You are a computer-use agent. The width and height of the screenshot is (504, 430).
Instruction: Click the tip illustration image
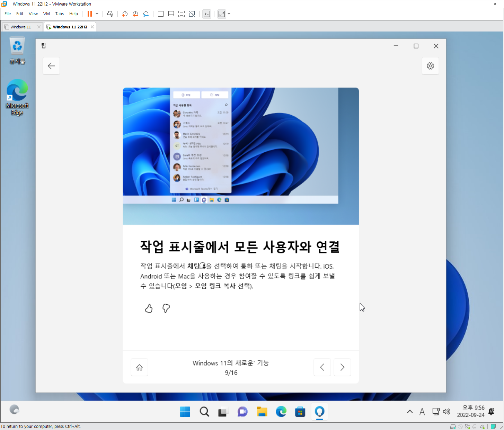click(241, 156)
